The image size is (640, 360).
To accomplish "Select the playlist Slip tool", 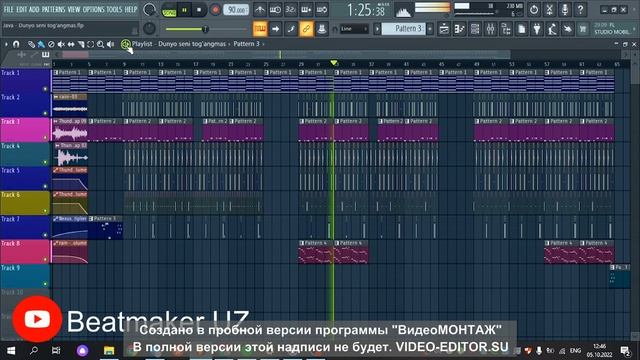I will pos(71,44).
